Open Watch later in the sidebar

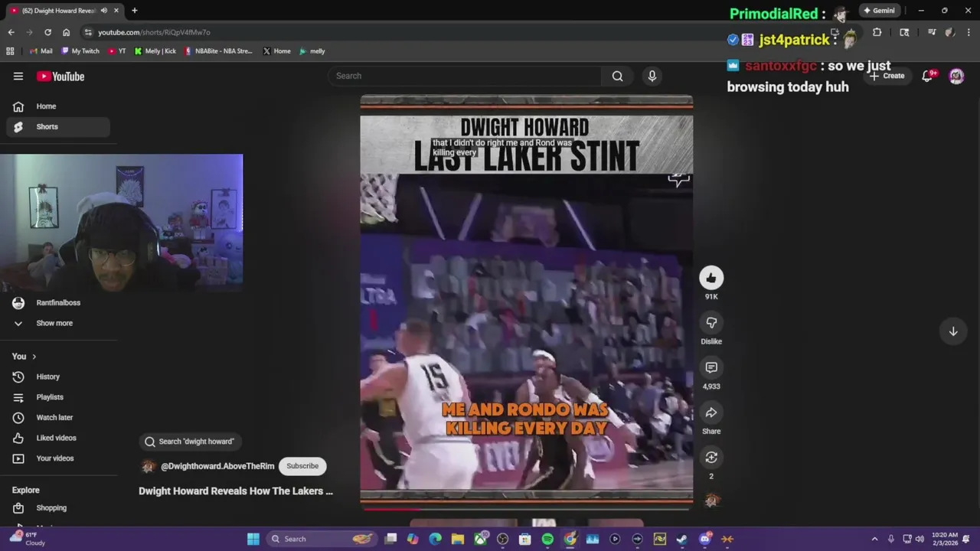point(57,418)
